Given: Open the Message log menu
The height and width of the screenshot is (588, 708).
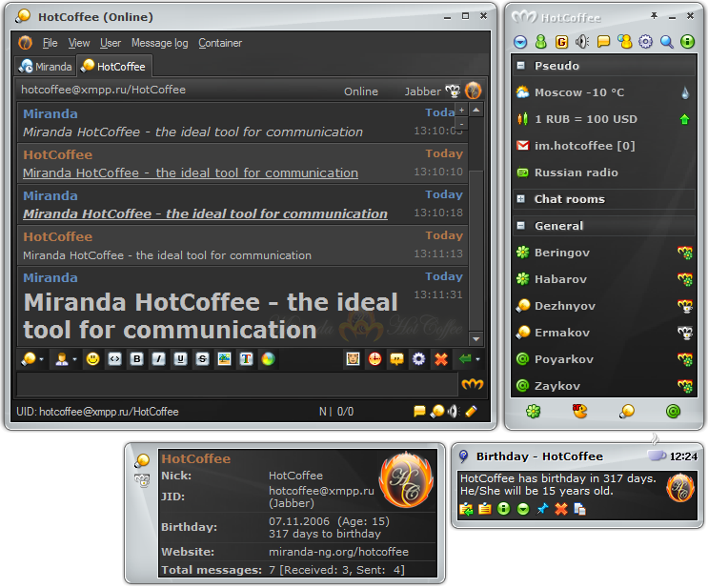Looking at the screenshot, I should coord(160,43).
